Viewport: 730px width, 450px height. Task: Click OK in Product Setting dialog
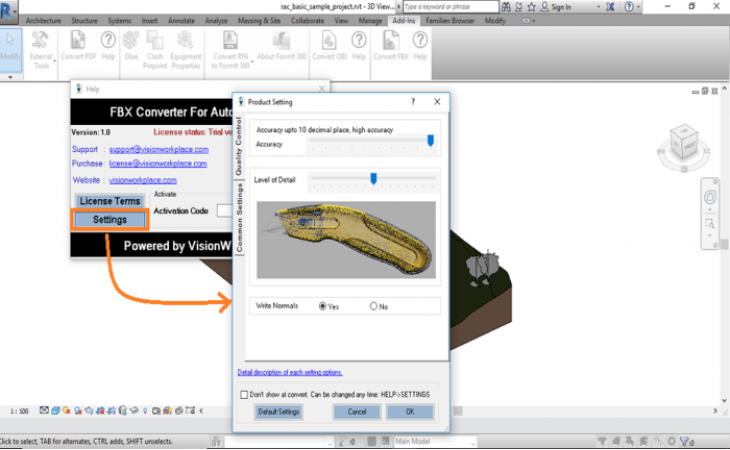tap(410, 412)
